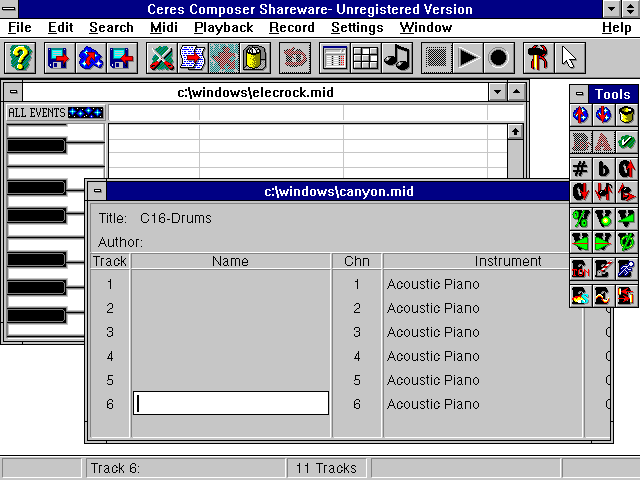Select the arrow pointer tool in toolbar

[569, 57]
